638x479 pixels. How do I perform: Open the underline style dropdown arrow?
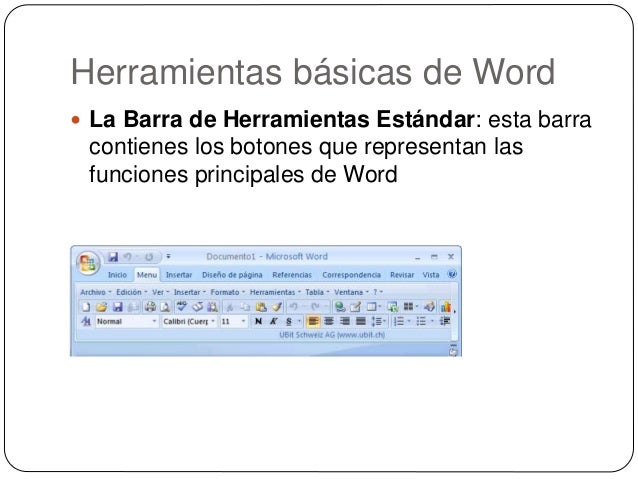pos(299,322)
